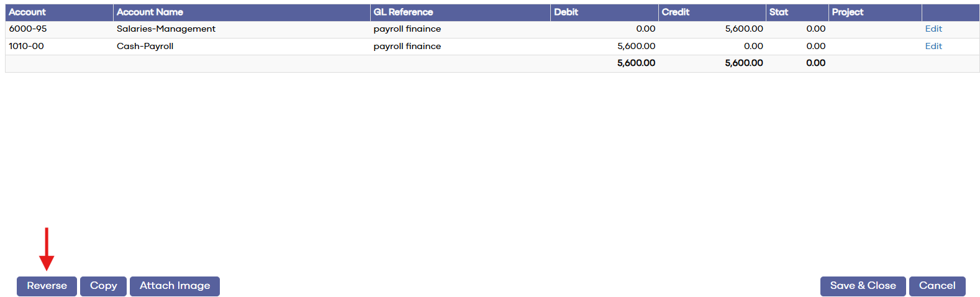Select Account Name column header

pos(150,12)
